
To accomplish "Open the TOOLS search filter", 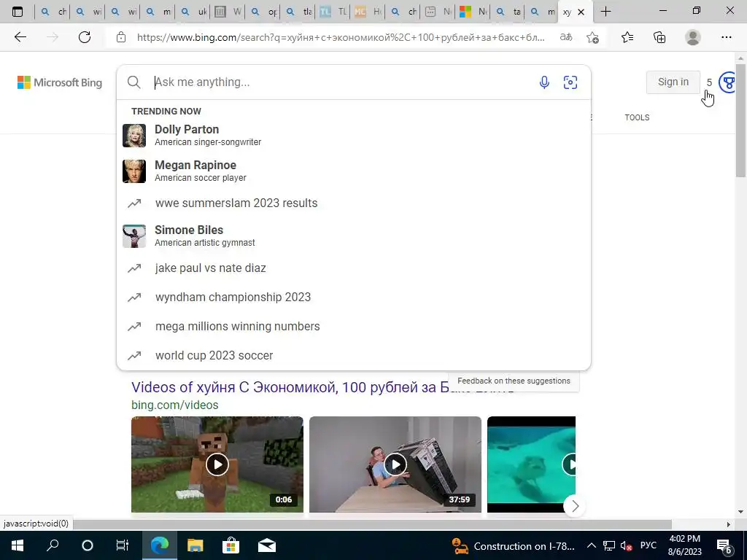I will (x=637, y=117).
